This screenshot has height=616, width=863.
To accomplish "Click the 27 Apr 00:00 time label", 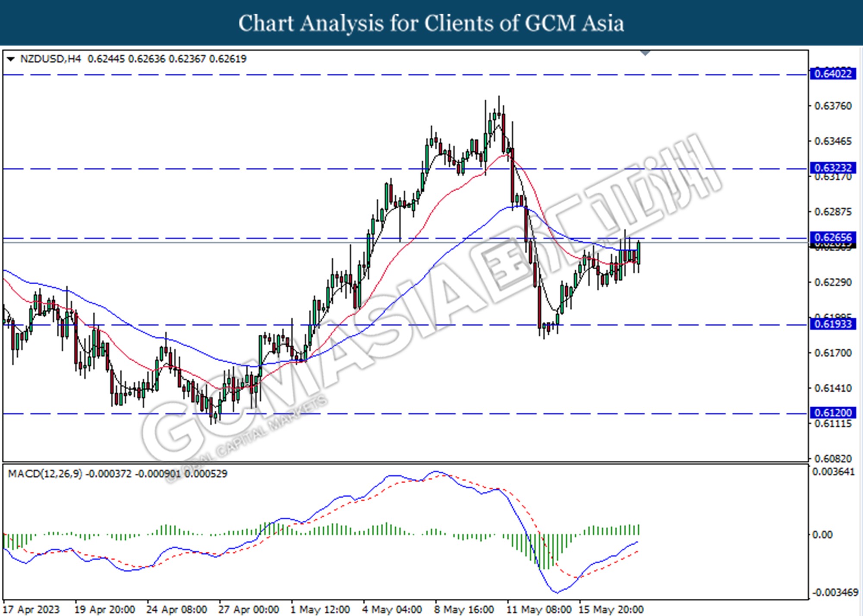I will tap(249, 610).
